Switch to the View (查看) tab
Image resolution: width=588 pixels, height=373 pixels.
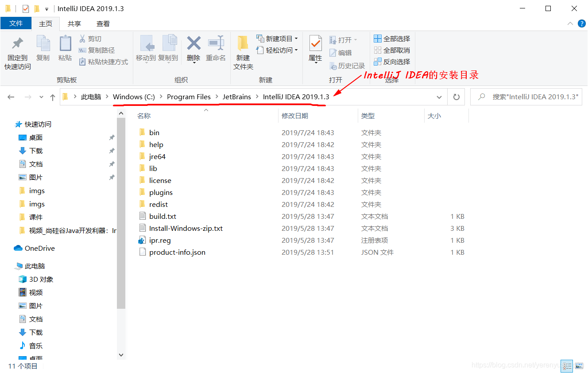(x=103, y=23)
